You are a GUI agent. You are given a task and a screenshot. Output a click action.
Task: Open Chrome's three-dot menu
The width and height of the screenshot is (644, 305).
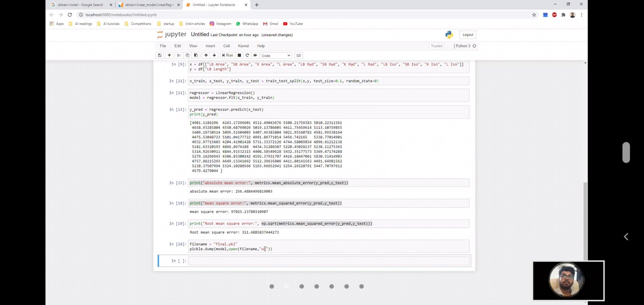[x=582, y=15]
